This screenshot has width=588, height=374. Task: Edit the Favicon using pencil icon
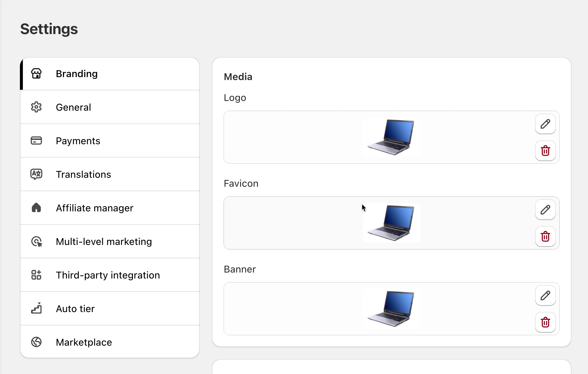pyautogui.click(x=545, y=210)
